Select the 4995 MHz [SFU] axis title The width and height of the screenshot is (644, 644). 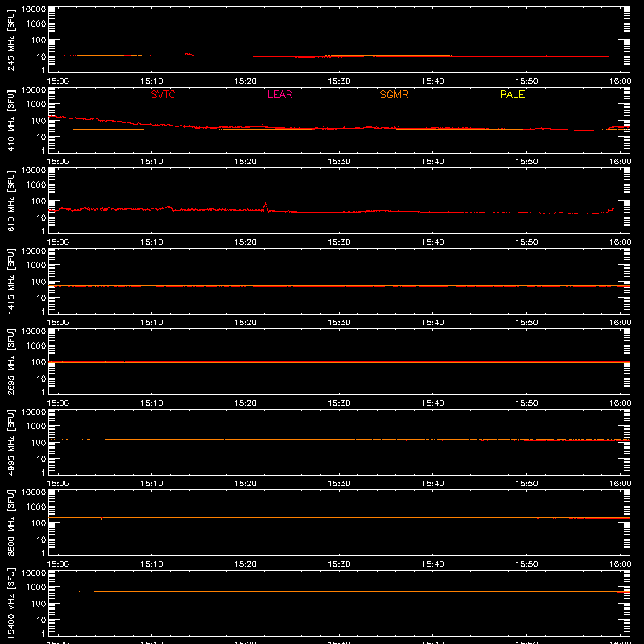click(x=10, y=442)
